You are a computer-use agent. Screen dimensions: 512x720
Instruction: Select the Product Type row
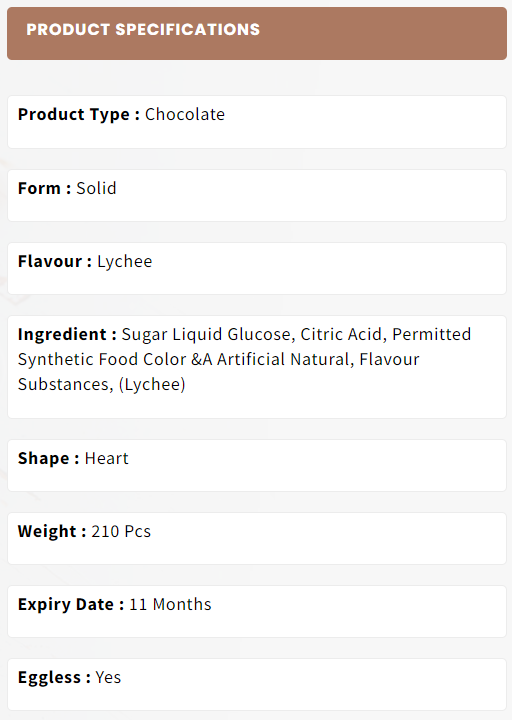click(257, 122)
